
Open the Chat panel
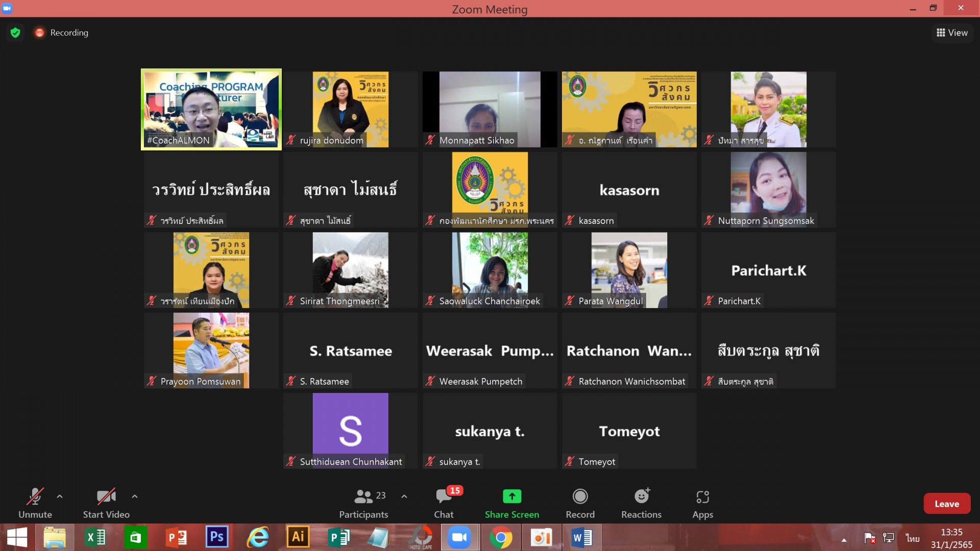444,503
